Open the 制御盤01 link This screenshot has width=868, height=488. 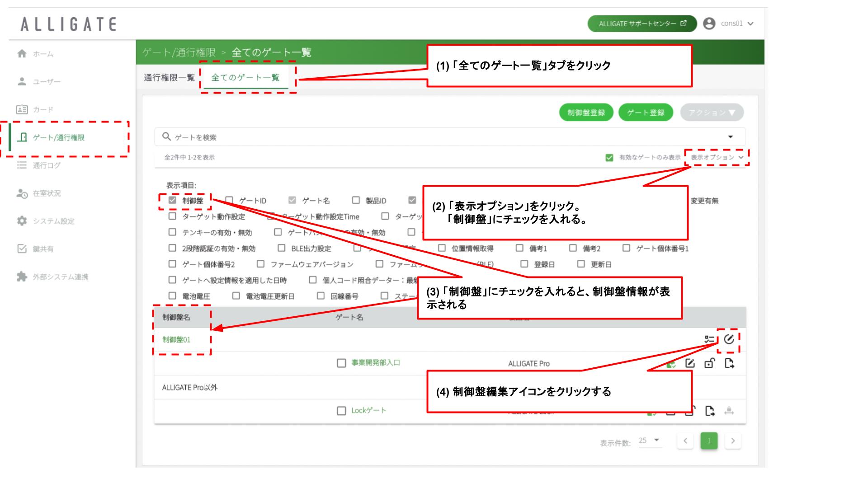pos(176,340)
